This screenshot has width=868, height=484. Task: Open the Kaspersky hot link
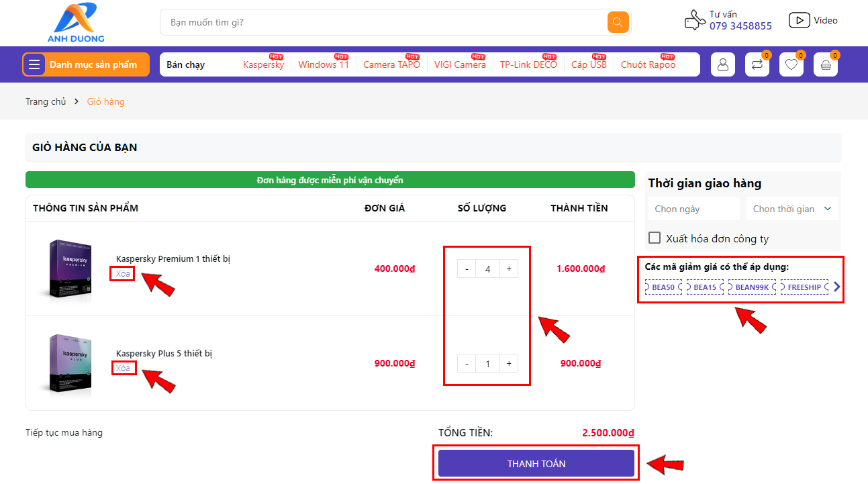coord(263,64)
